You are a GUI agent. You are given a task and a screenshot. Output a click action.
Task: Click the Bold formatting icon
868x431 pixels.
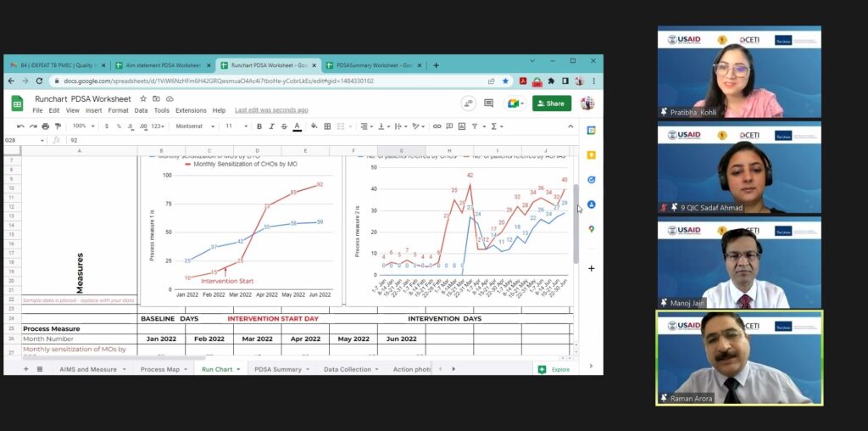click(x=259, y=126)
